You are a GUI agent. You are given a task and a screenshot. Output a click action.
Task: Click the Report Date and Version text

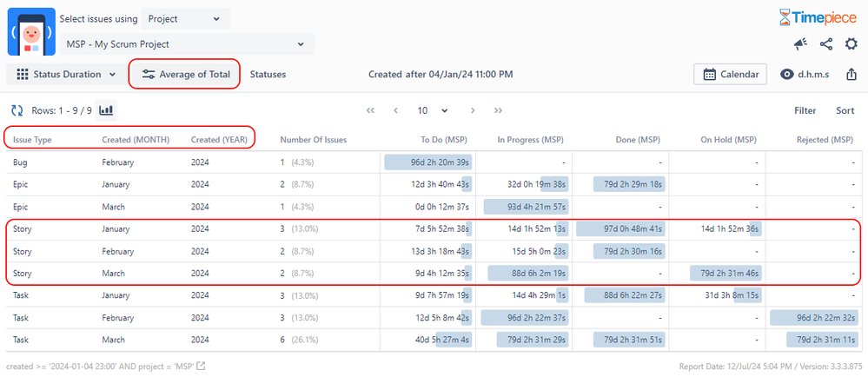click(771, 366)
